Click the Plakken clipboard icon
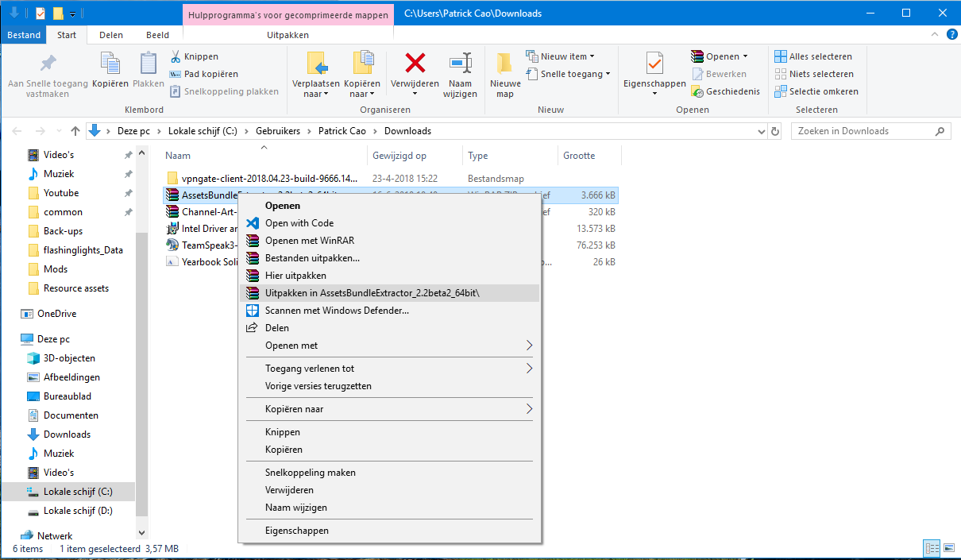 point(149,64)
